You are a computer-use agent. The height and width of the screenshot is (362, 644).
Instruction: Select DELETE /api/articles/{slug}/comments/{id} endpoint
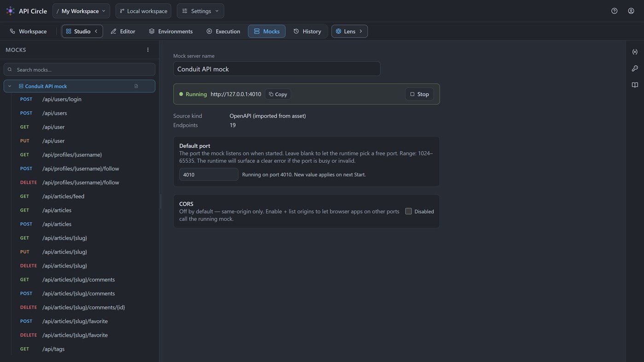tap(83, 307)
